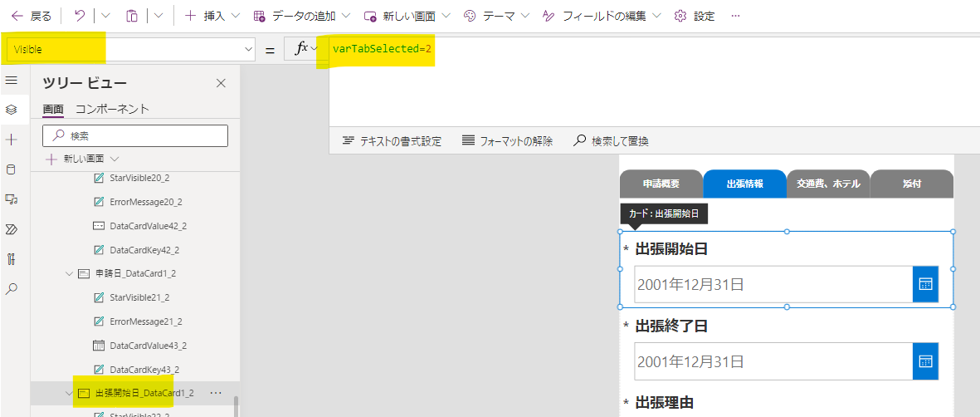Open the tree view layers icon
Image resolution: width=980 pixels, height=417 pixels.
(x=11, y=110)
